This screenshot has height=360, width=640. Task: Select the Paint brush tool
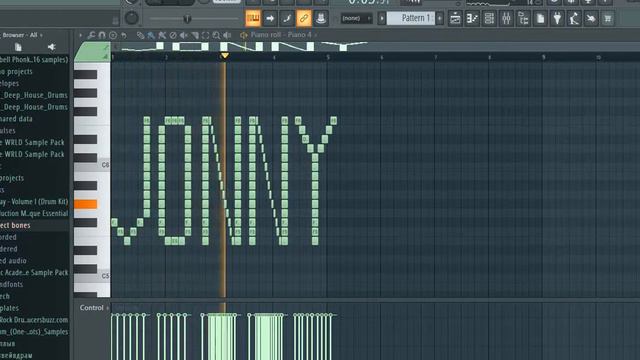coord(151,35)
